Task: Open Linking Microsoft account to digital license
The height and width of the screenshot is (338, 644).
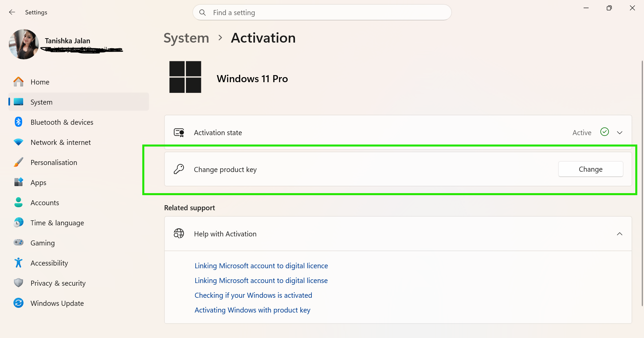Action: click(261, 280)
